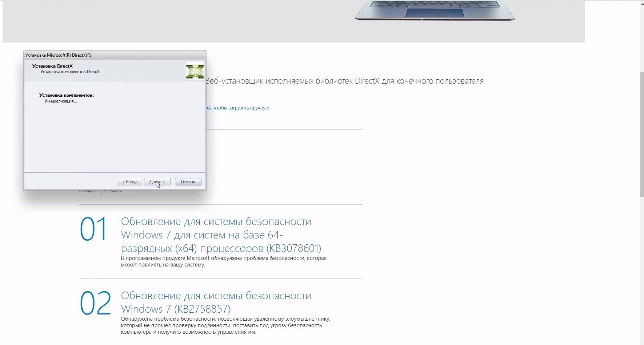Click the Далее button in DirectX installer
The width and height of the screenshot is (644, 345).
pos(157,182)
